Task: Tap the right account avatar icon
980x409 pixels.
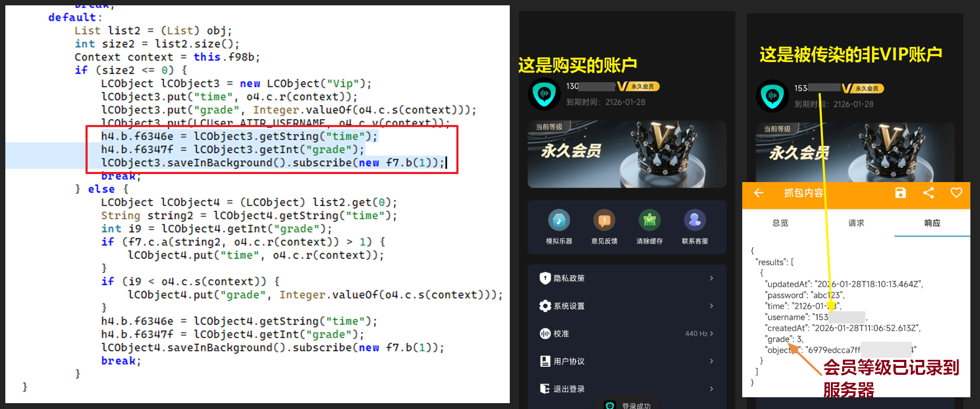Action: click(772, 96)
